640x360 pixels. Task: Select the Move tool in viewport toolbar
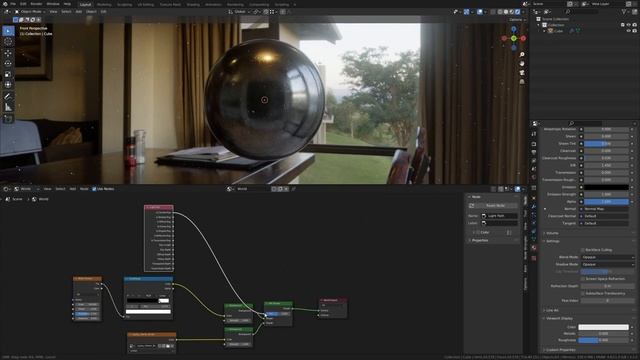point(8,53)
